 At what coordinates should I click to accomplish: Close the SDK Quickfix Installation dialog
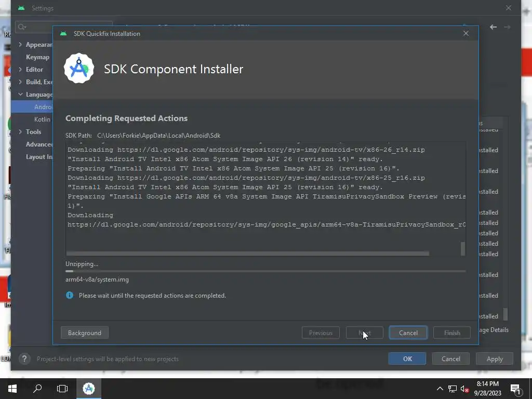(x=466, y=33)
